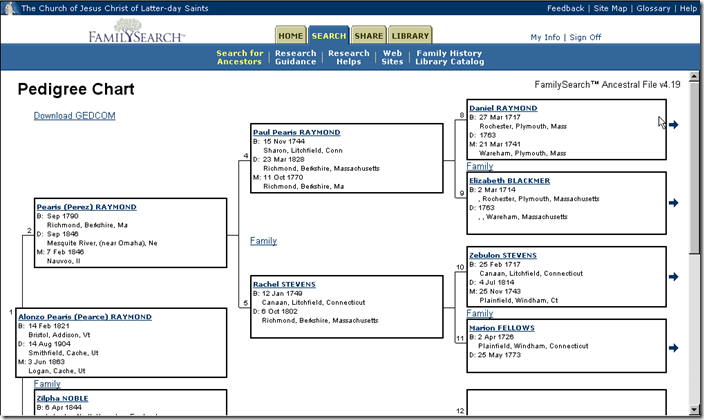The height and width of the screenshot is (420, 704).
Task: Open Paul Pearis RAYMOND record
Action: (x=296, y=132)
